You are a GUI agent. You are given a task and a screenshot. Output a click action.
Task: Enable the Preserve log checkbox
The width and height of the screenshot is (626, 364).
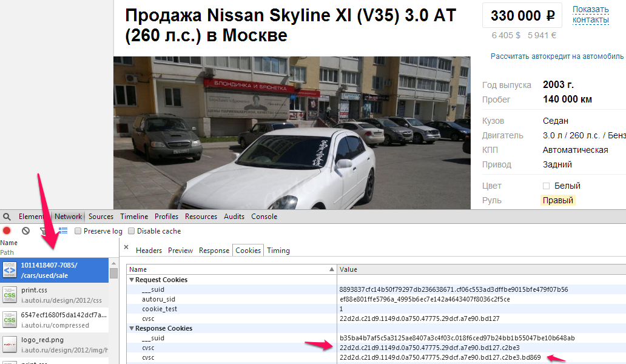(78, 231)
